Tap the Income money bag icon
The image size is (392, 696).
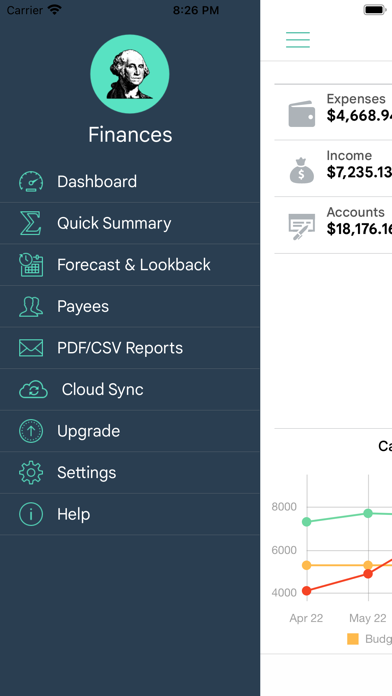[302, 170]
